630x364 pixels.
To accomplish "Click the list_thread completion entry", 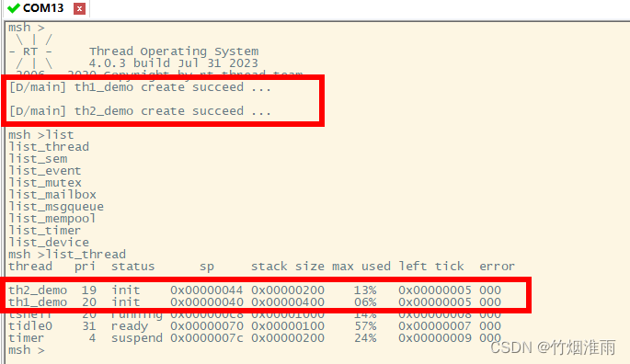I will (x=49, y=147).
